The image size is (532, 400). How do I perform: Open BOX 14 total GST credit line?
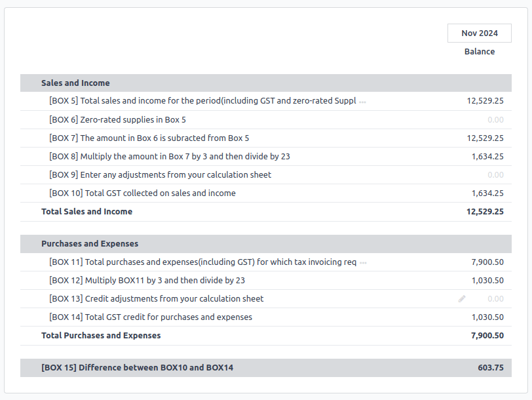(x=151, y=317)
